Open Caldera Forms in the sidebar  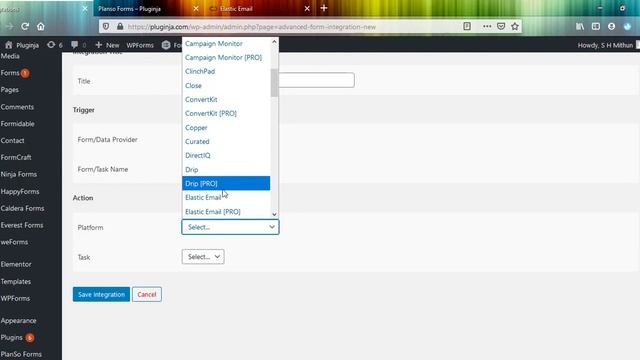pyautogui.click(x=22, y=208)
